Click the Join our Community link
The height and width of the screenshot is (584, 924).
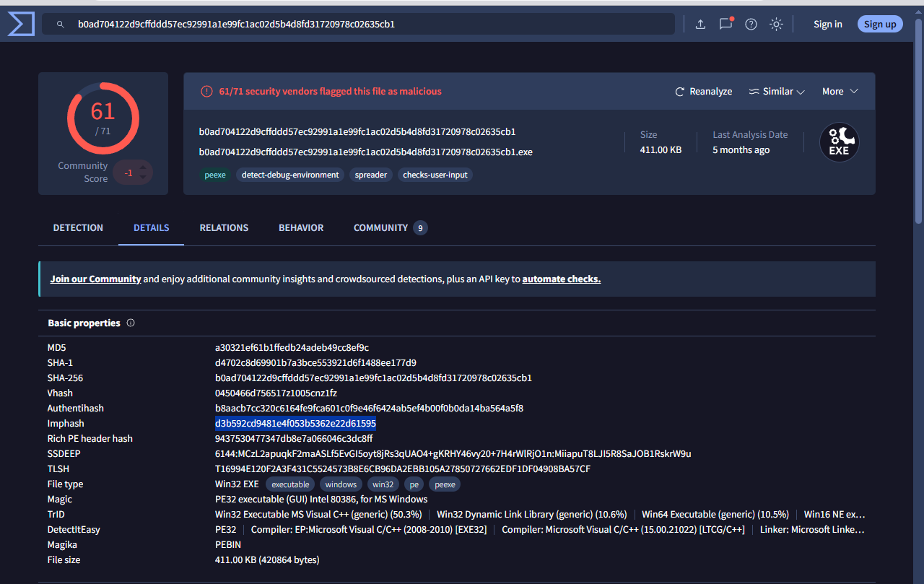(x=95, y=279)
